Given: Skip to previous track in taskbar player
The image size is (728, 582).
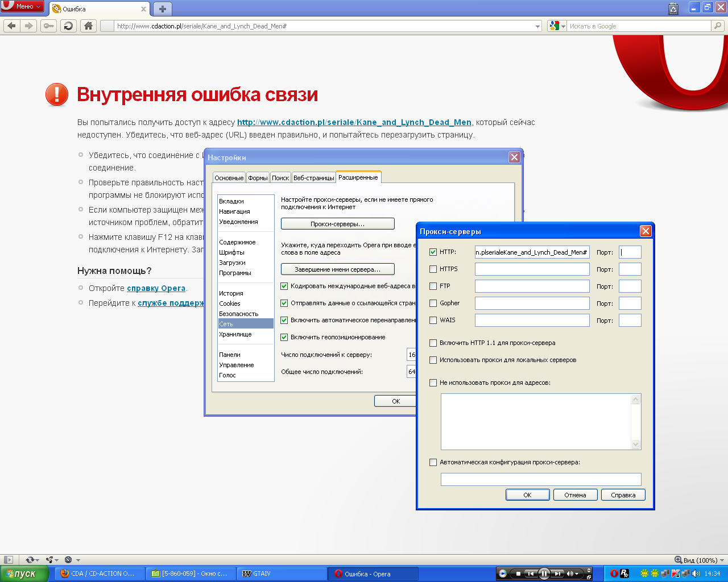Looking at the screenshot, I should (x=530, y=573).
